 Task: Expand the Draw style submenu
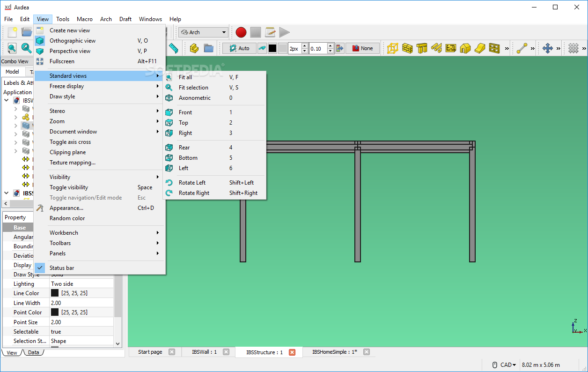(100, 97)
